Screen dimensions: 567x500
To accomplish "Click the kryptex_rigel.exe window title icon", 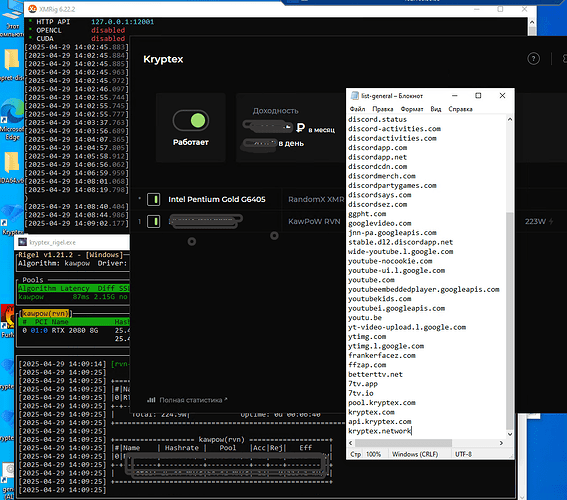I will [22, 242].
